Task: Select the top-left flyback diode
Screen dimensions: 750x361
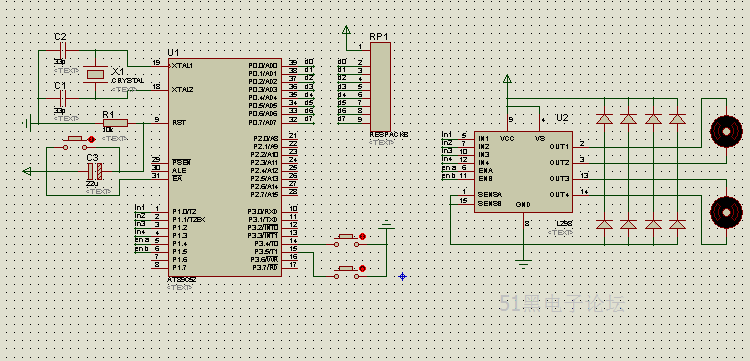Action: tap(605, 118)
